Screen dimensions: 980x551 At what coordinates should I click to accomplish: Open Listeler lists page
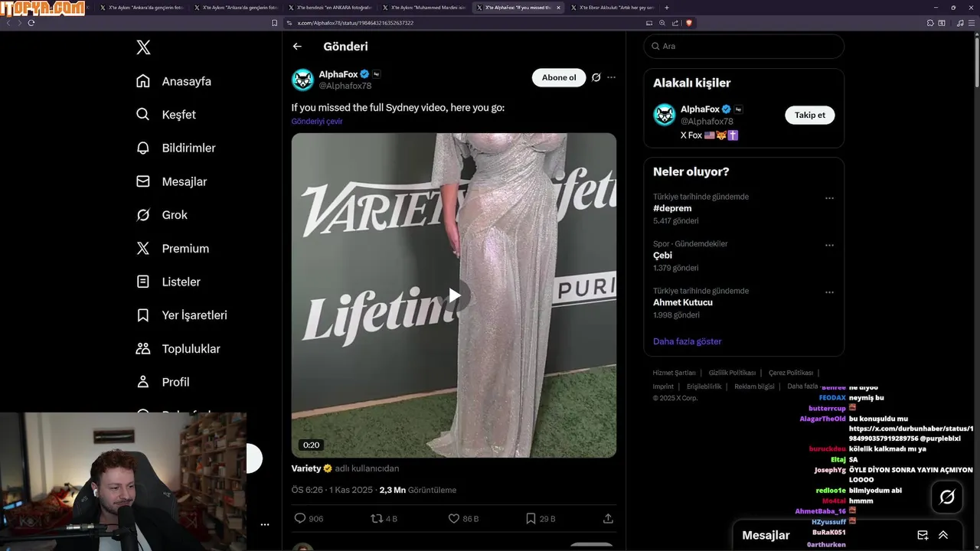168,282
